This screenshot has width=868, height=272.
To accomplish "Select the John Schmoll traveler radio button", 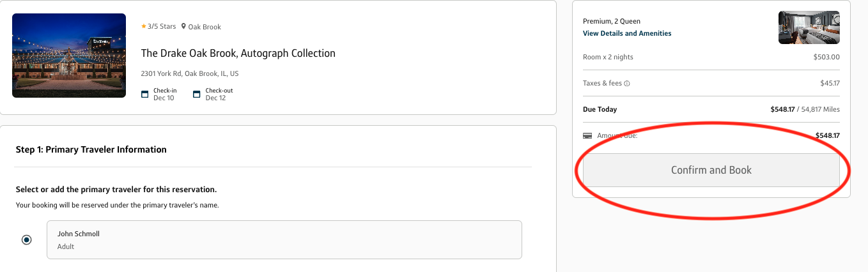I will 26,240.
